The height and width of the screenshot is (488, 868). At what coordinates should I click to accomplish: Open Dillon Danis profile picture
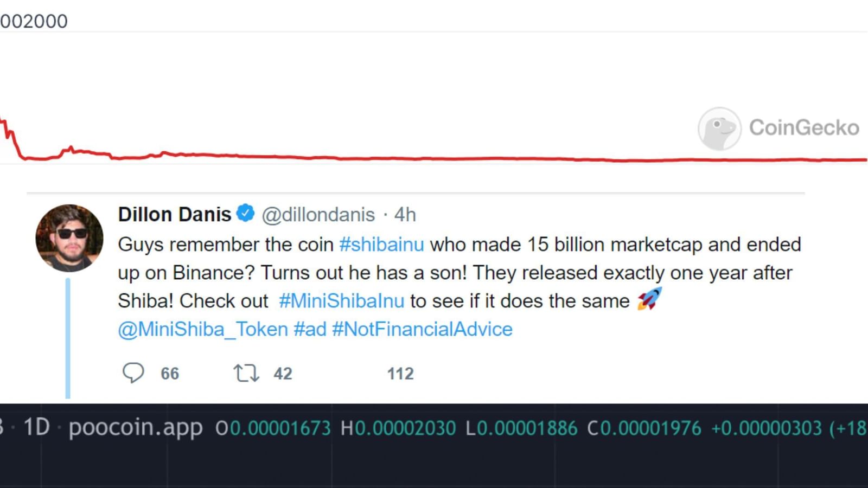(69, 238)
